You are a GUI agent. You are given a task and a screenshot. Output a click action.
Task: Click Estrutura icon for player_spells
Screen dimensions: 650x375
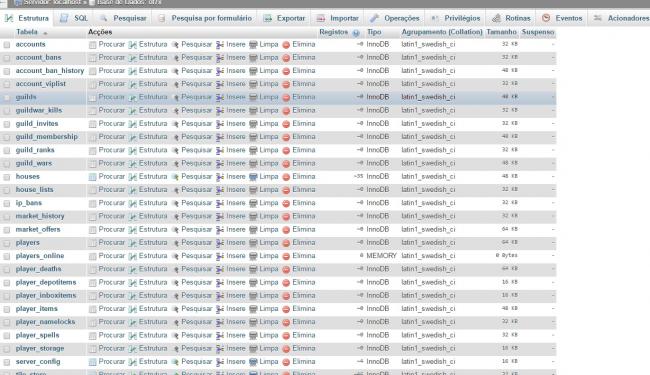(133, 336)
